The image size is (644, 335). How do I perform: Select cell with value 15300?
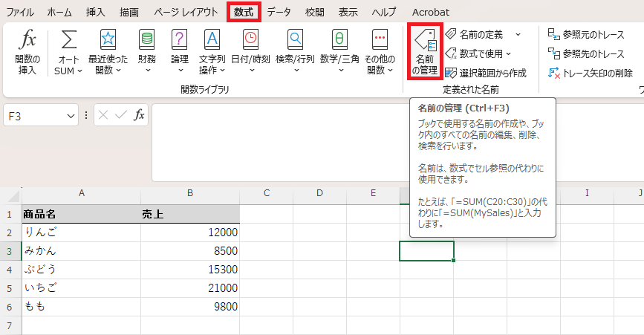(190, 270)
